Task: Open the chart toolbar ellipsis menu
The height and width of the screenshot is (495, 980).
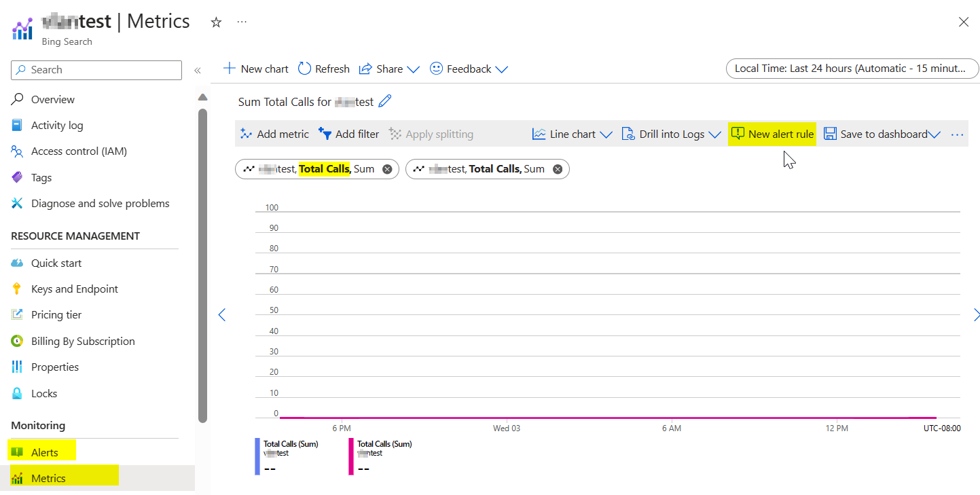Action: [958, 134]
